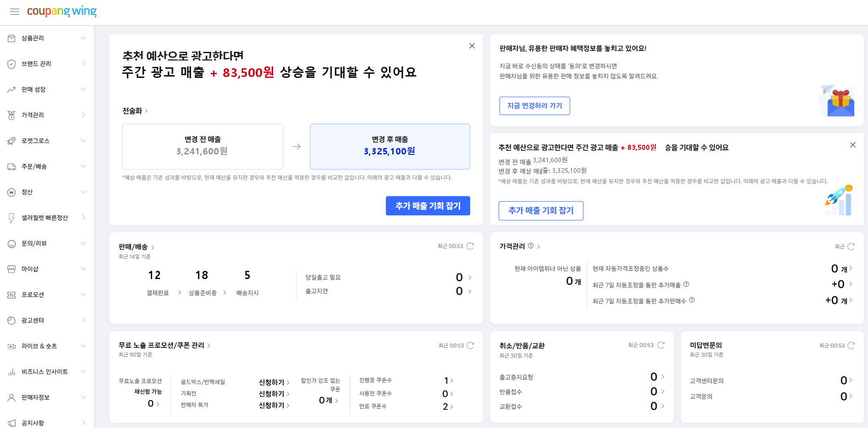Viewport: 868px width, 428px height.
Task: Click the Coupang Wing logo
Action: click(x=62, y=11)
